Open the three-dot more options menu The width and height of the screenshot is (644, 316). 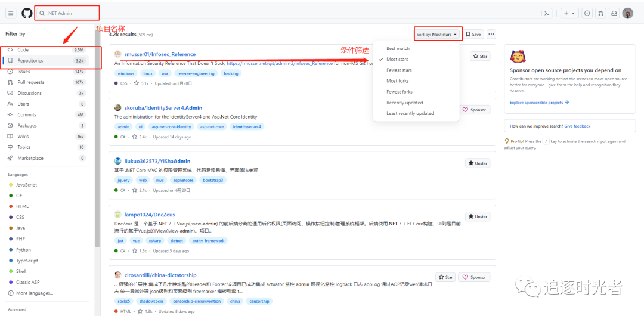tap(491, 35)
